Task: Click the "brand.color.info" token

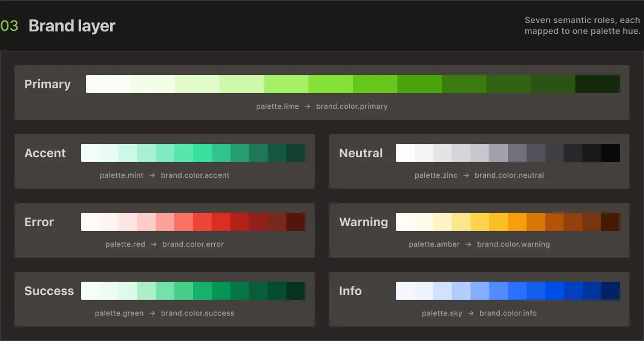Action: [508, 314]
